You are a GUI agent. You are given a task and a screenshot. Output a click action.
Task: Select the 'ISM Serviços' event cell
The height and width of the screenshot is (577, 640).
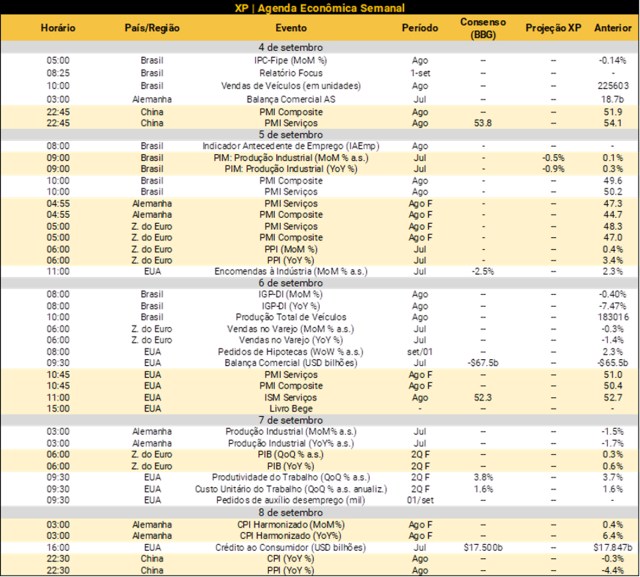point(291,397)
